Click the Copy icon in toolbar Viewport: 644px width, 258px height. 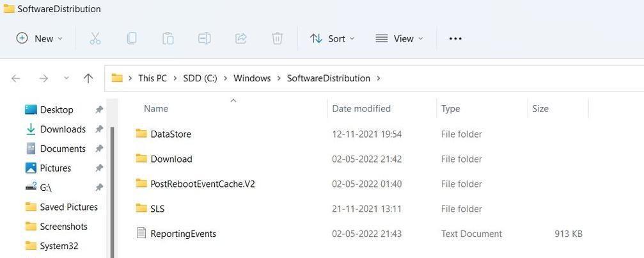pos(132,38)
